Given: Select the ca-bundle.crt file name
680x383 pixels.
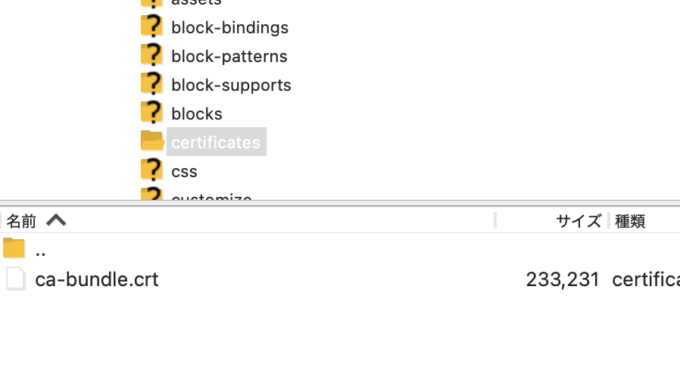Looking at the screenshot, I should [x=97, y=279].
